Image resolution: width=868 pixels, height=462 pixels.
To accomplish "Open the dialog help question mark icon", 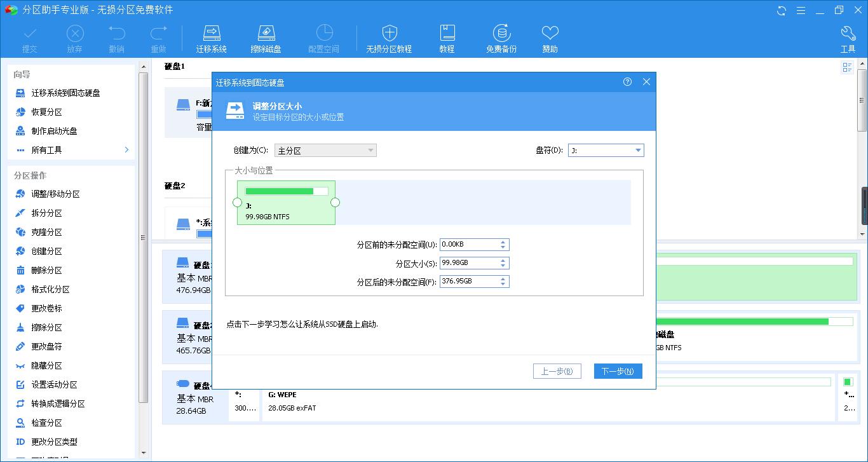I will (x=628, y=82).
